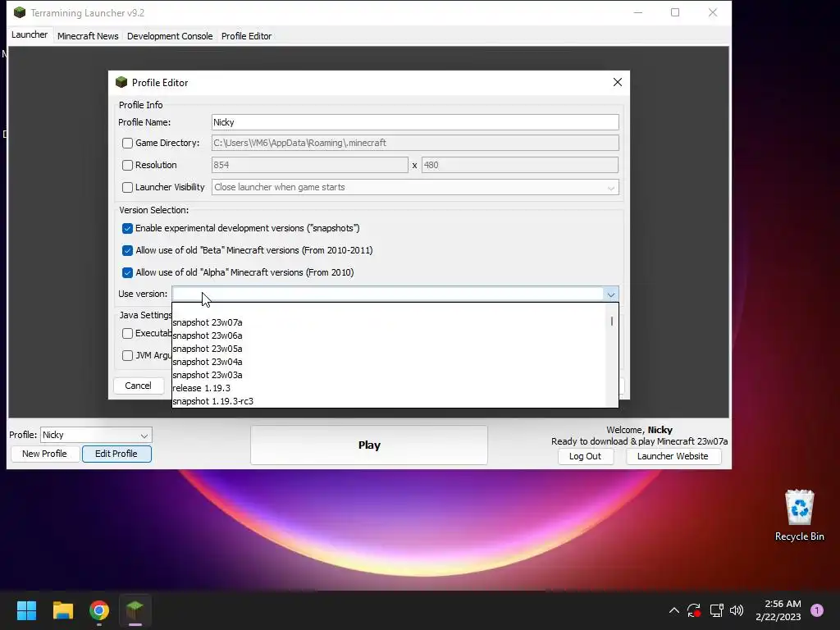Open volume speaker tray icon
The height and width of the screenshot is (630, 840).
coord(737,610)
